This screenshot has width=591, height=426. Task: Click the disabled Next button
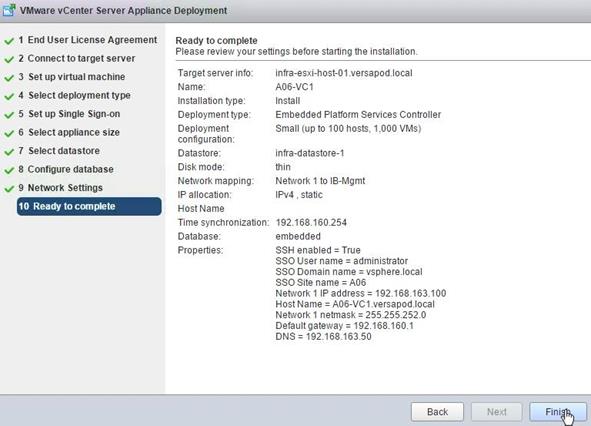click(496, 412)
